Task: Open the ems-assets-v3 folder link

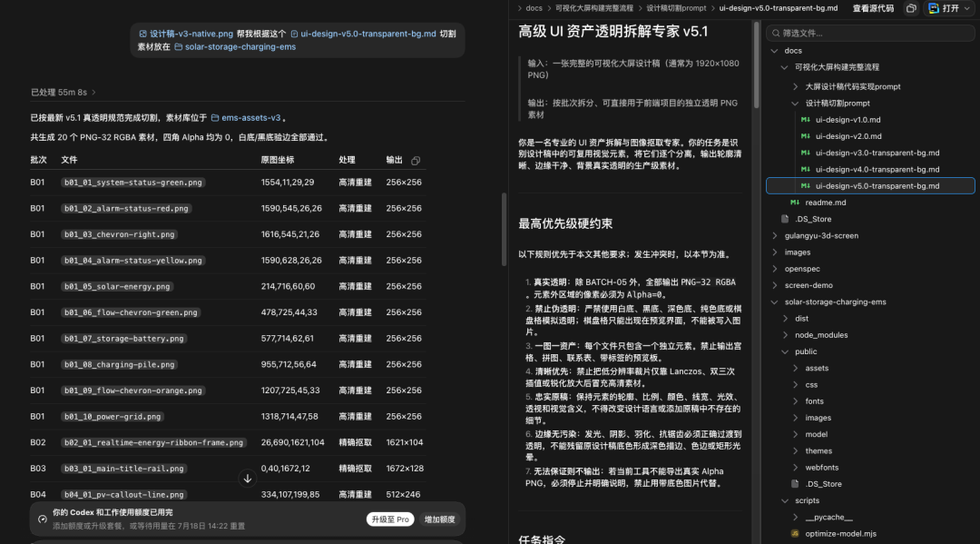Action: (x=246, y=117)
